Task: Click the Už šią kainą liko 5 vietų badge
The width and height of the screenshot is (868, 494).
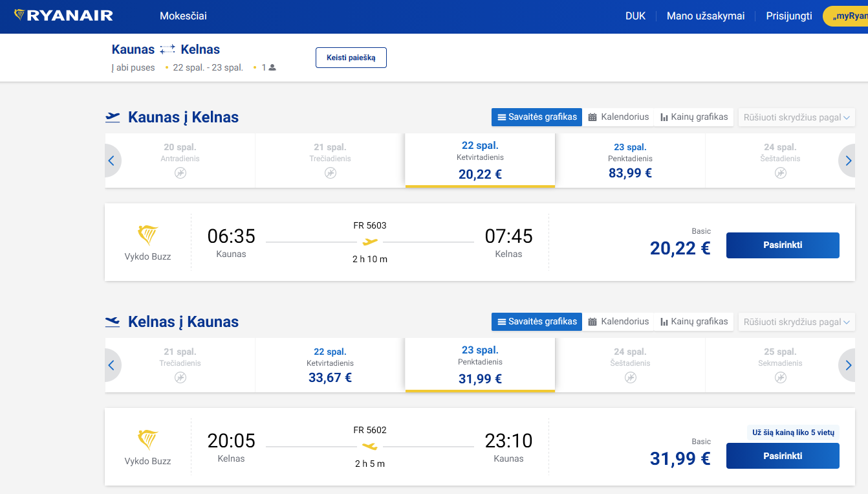Action: (793, 432)
